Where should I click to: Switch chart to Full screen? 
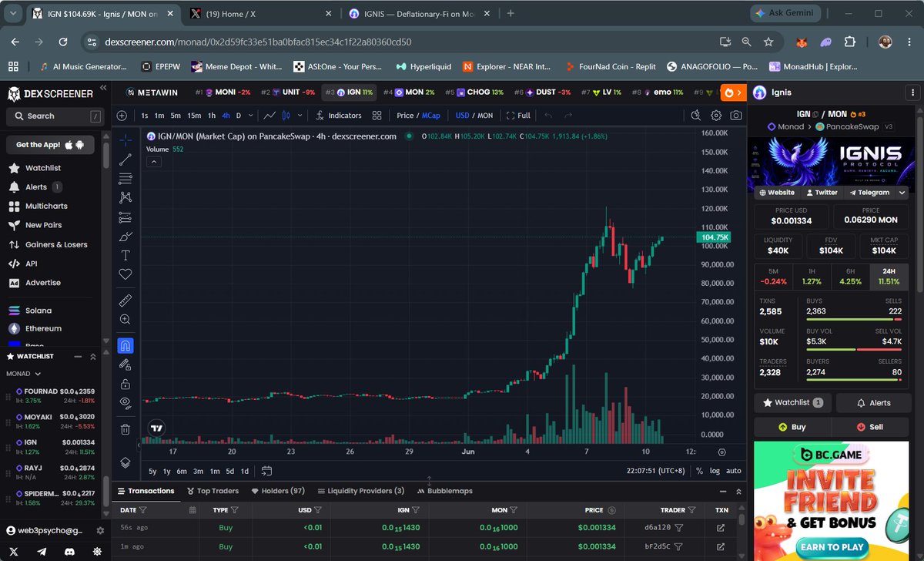coord(518,116)
